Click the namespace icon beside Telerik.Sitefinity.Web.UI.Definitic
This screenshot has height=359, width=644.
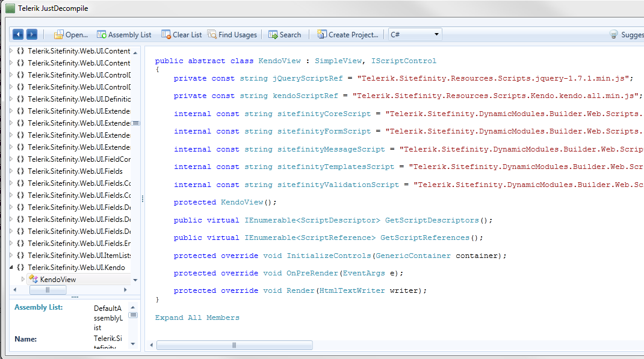pyautogui.click(x=20, y=99)
